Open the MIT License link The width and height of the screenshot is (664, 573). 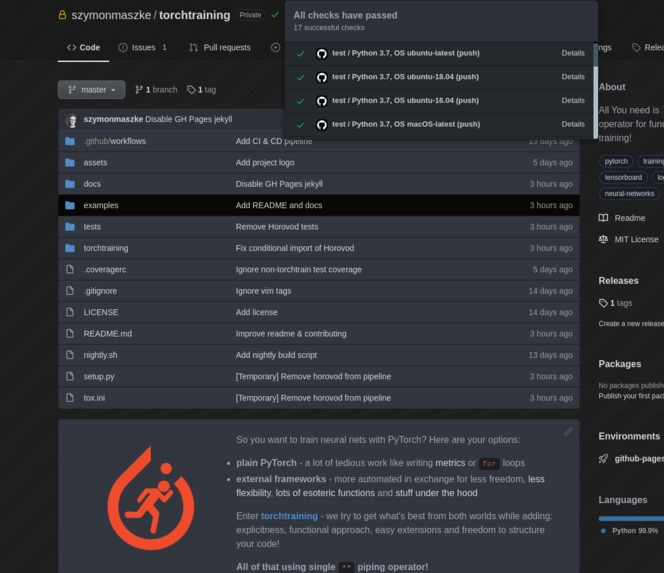628,239
